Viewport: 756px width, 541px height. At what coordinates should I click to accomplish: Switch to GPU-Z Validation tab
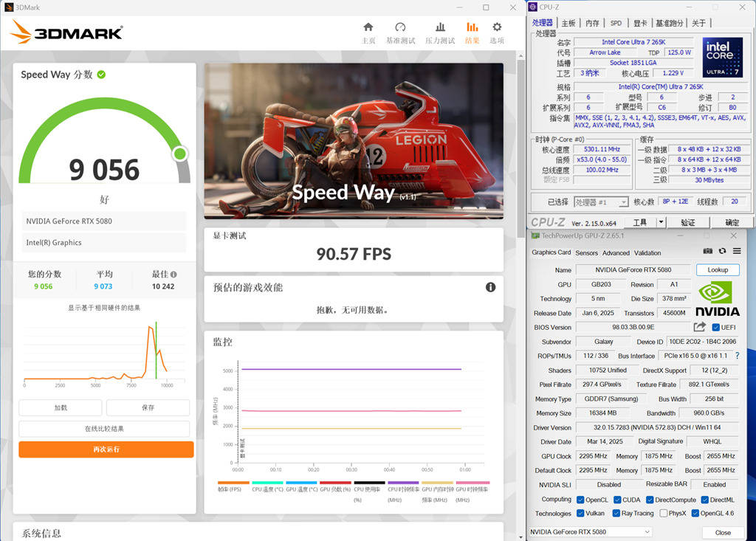[647, 253]
